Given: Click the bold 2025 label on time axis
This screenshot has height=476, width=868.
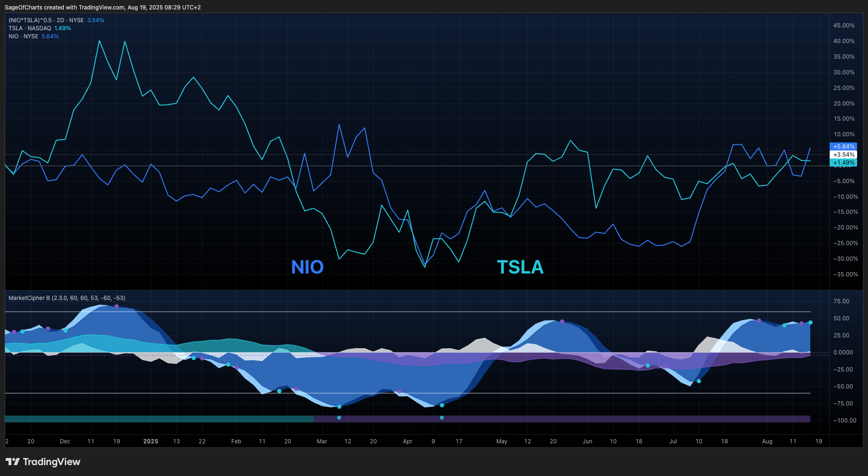Looking at the screenshot, I should [x=151, y=441].
